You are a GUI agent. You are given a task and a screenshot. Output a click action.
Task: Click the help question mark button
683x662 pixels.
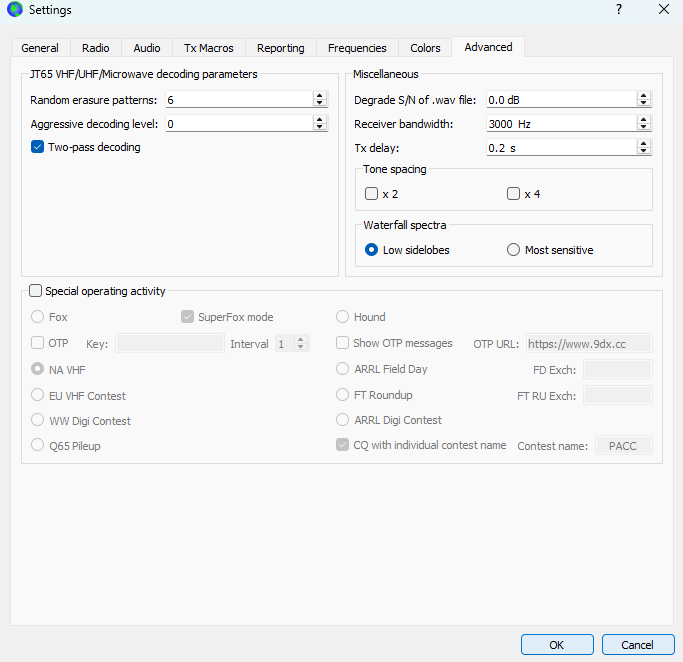(618, 10)
